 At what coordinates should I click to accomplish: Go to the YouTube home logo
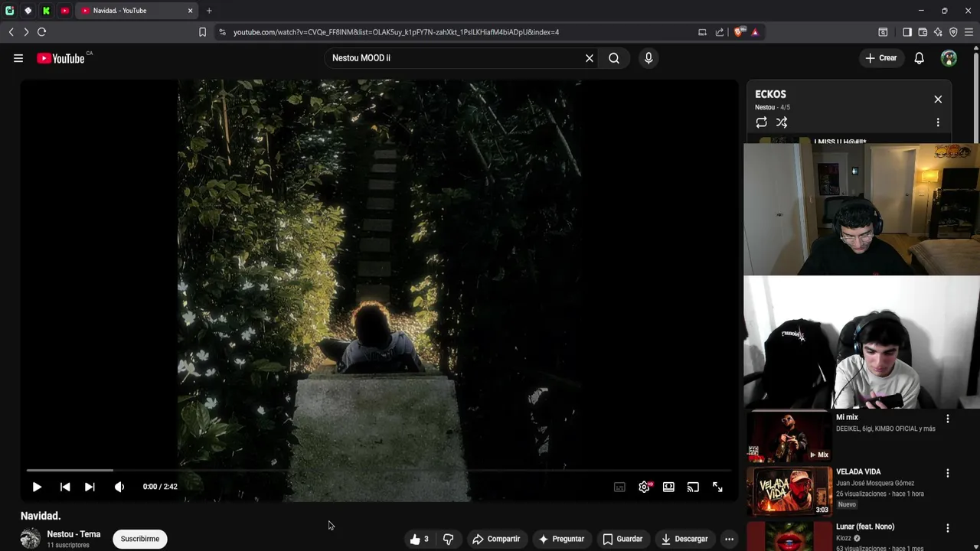pos(60,58)
